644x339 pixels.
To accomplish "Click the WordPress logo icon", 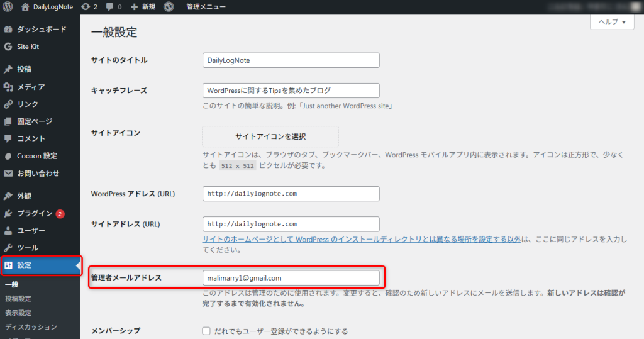I will (x=8, y=7).
